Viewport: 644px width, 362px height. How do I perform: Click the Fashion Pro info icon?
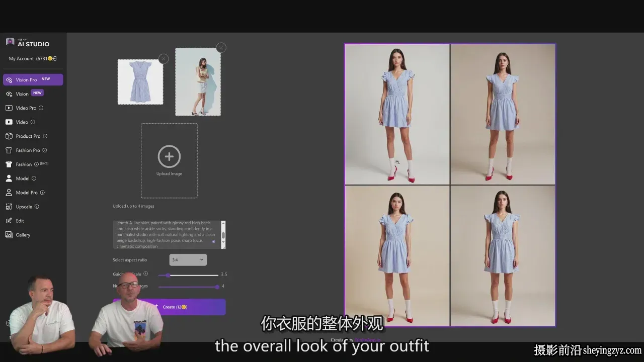(45, 150)
